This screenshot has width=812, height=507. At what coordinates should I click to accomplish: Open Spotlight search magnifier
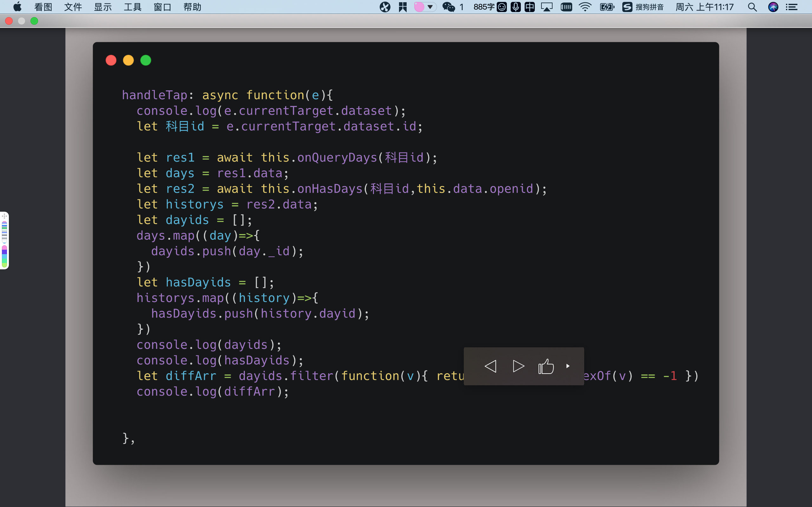tap(752, 7)
